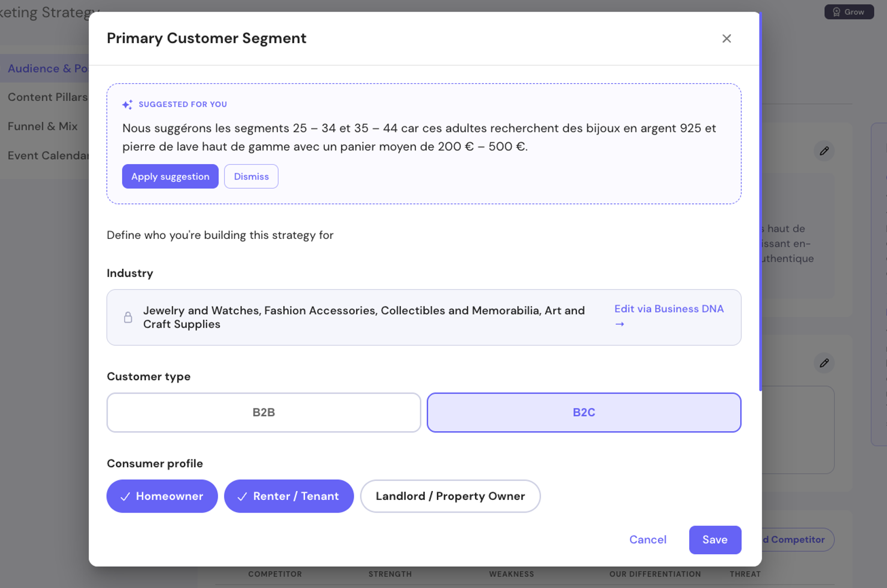
Task: Apply the suggested segments
Action: [170, 176]
